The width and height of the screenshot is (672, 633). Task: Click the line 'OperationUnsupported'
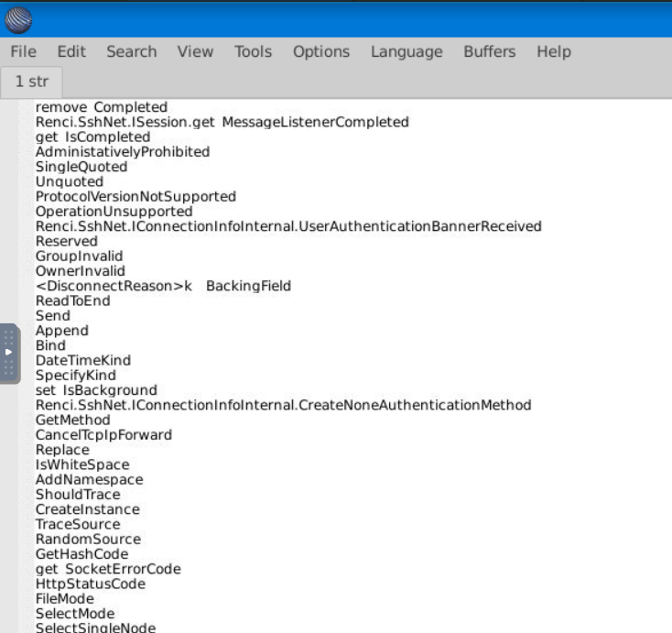[x=114, y=212]
